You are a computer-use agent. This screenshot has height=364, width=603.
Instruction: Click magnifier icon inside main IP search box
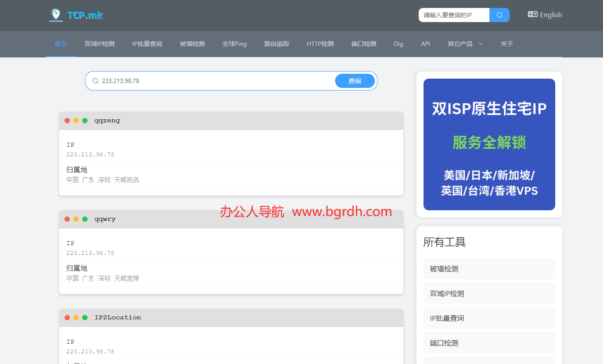[x=95, y=81]
